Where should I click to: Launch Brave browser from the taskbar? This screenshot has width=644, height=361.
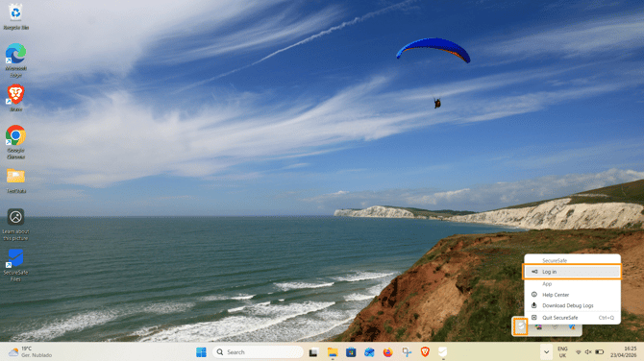425,352
